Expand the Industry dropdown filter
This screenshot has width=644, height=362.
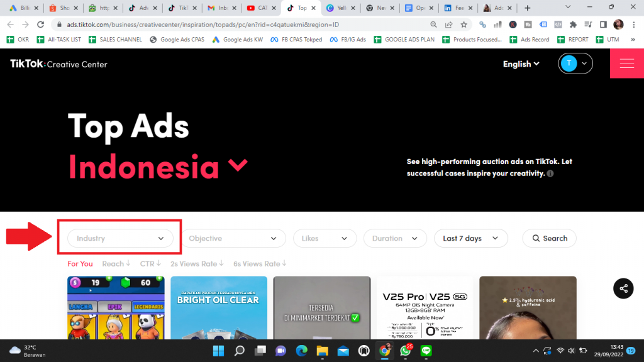click(x=120, y=238)
